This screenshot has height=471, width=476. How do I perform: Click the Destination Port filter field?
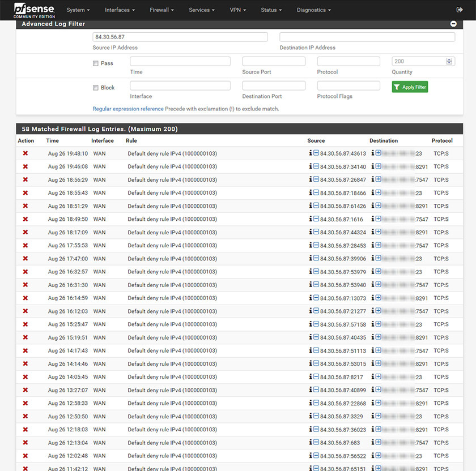point(274,85)
